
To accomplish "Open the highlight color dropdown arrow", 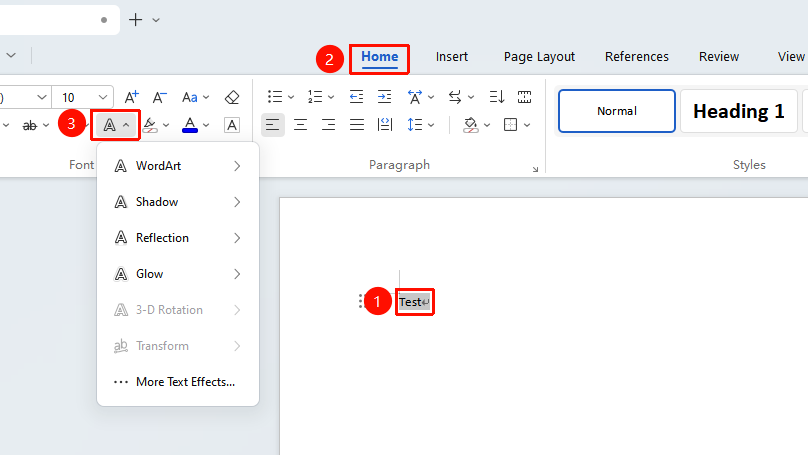I will click(x=166, y=125).
